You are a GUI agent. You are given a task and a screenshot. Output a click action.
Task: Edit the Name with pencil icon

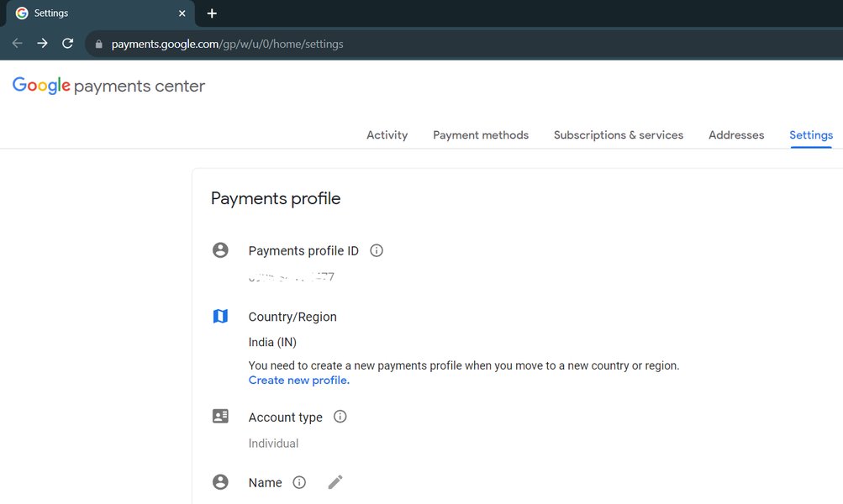pos(335,482)
